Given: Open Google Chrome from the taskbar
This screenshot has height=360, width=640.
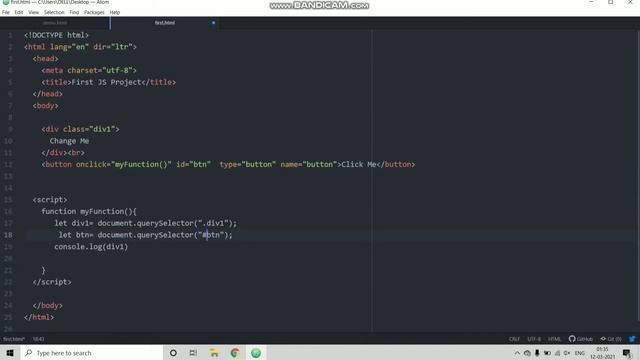Looking at the screenshot, I should click(235, 353).
